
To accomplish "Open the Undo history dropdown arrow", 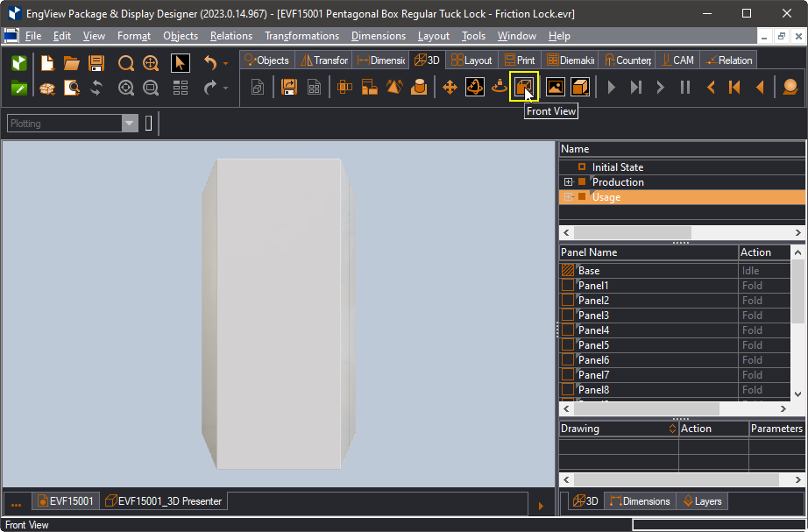I will point(226,63).
